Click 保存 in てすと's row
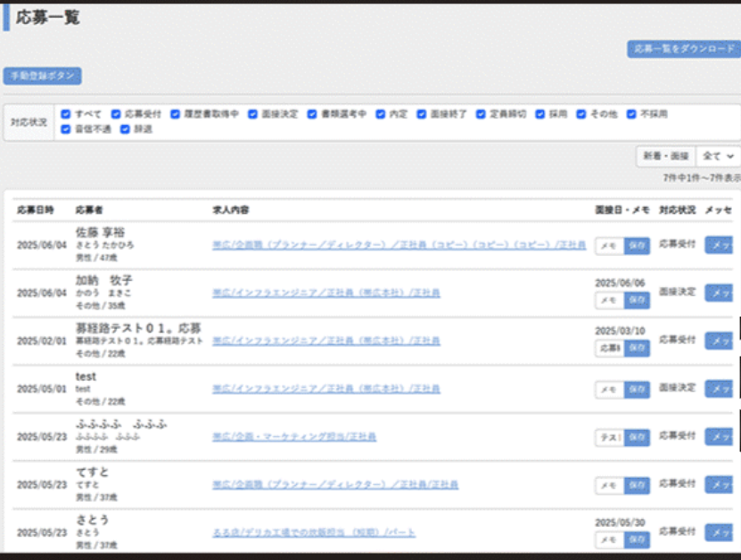The width and height of the screenshot is (741, 560). [637, 485]
